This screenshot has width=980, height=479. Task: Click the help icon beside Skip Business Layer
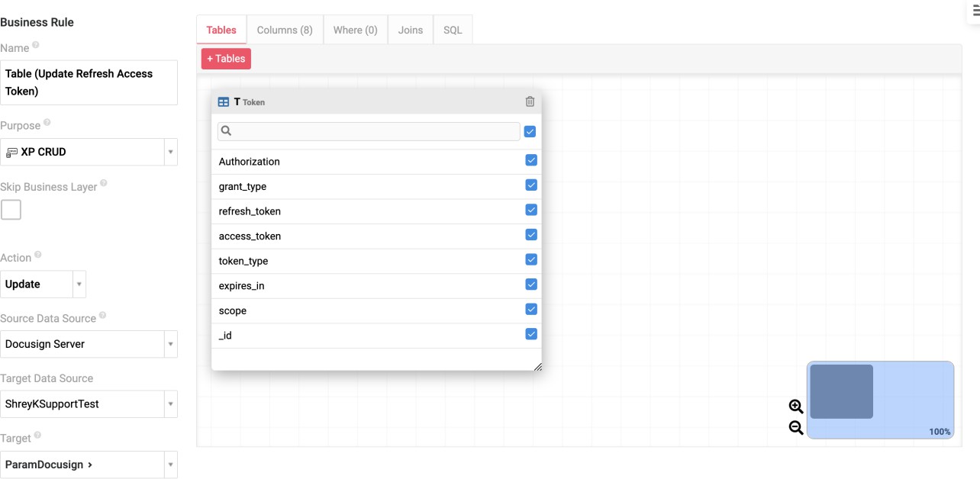point(104,183)
